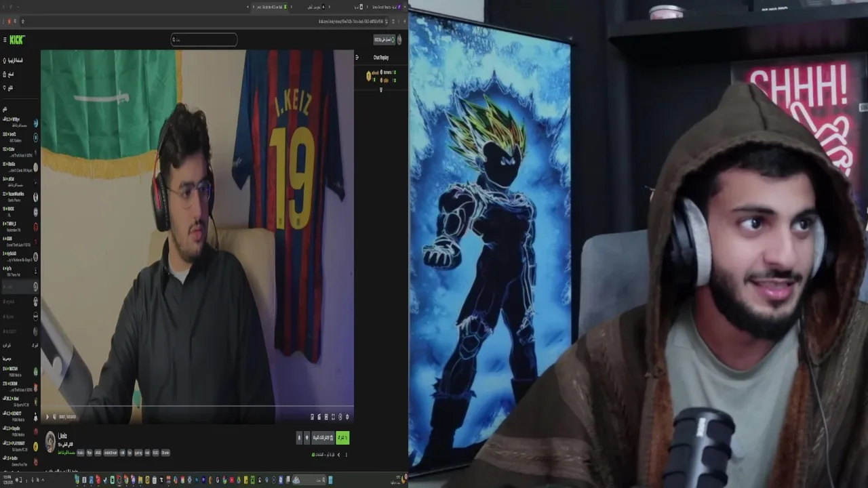Open the Browse sidebar item

[9, 74]
